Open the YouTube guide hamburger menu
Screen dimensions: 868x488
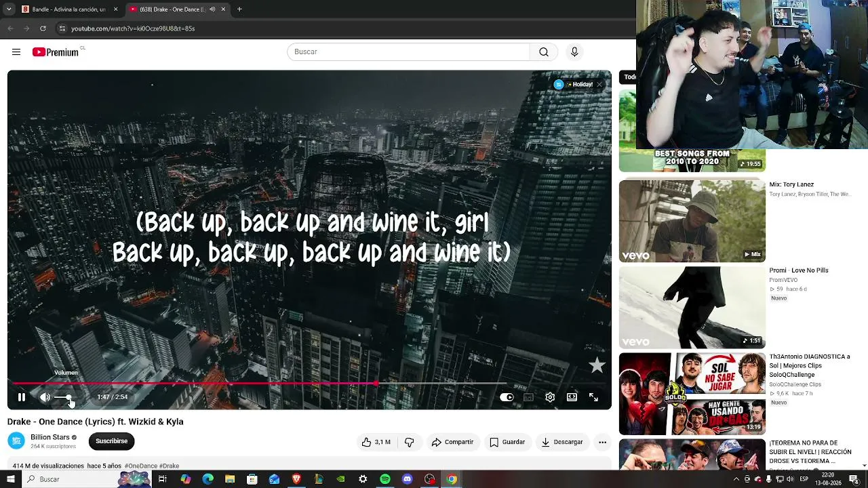[16, 52]
